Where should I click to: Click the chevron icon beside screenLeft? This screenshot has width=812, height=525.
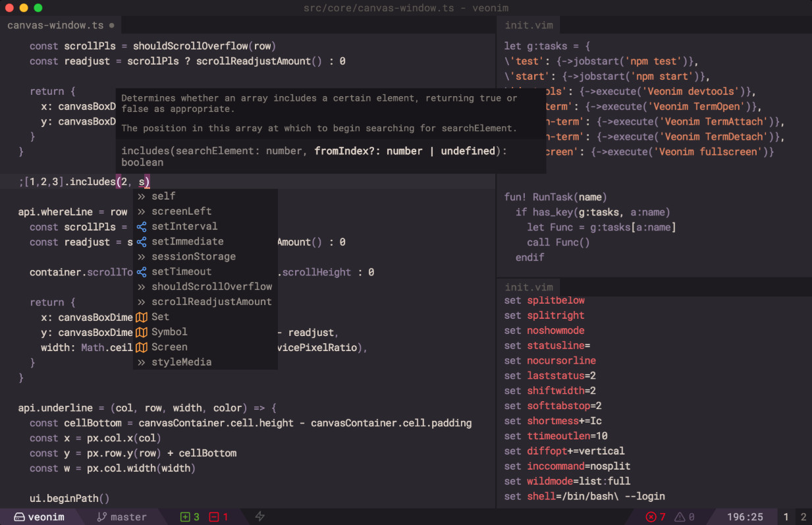[142, 211]
